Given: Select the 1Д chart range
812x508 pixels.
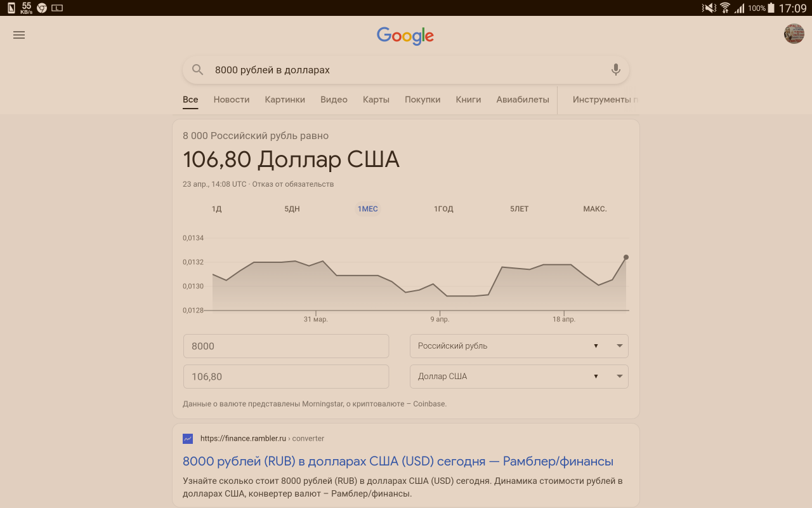Looking at the screenshot, I should (216, 209).
